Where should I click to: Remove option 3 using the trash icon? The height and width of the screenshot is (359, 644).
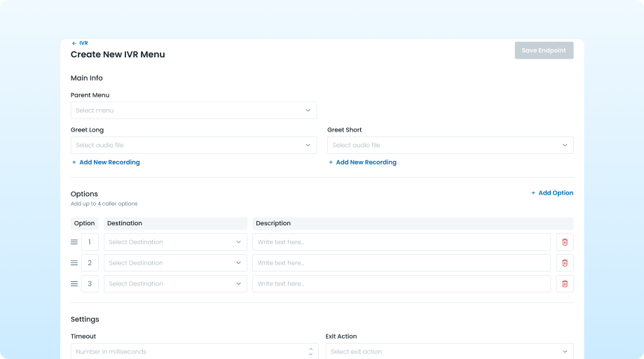click(565, 284)
